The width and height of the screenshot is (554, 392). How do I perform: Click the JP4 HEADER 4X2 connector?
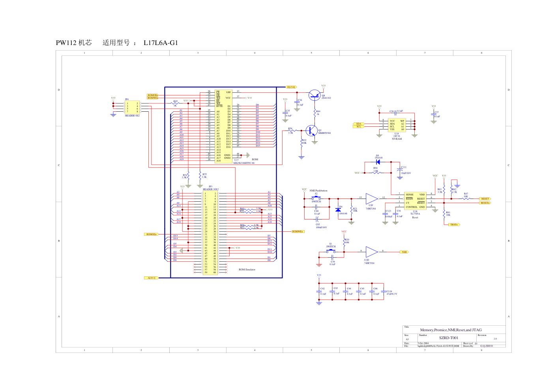(x=132, y=107)
